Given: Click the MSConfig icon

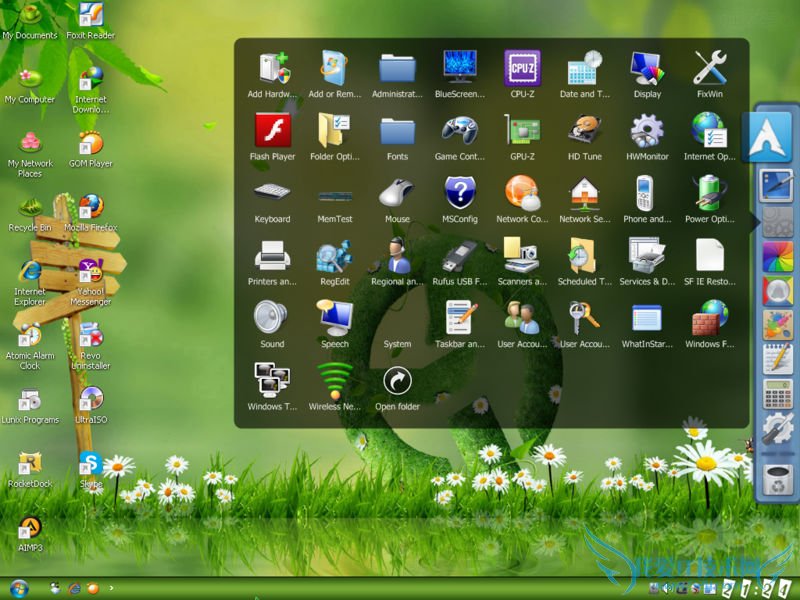Looking at the screenshot, I should point(460,194).
